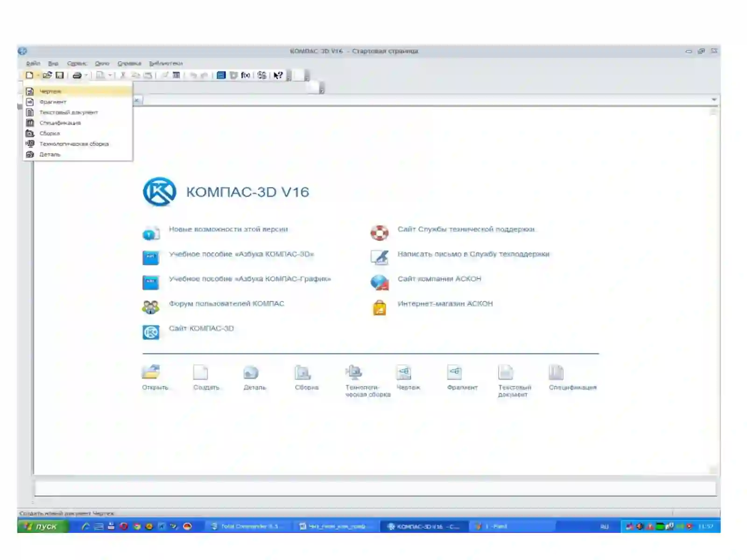Click the Properties table toolbar icon

tap(176, 75)
